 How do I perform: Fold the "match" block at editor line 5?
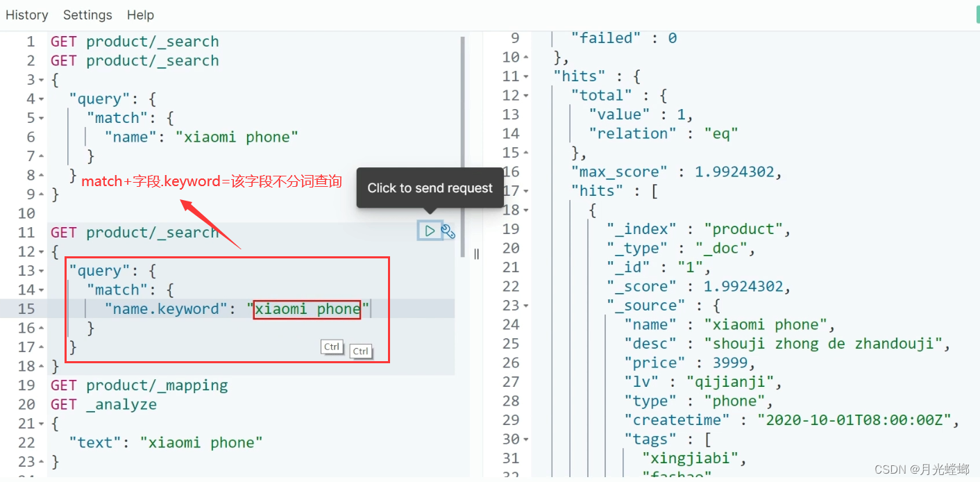pos(41,119)
